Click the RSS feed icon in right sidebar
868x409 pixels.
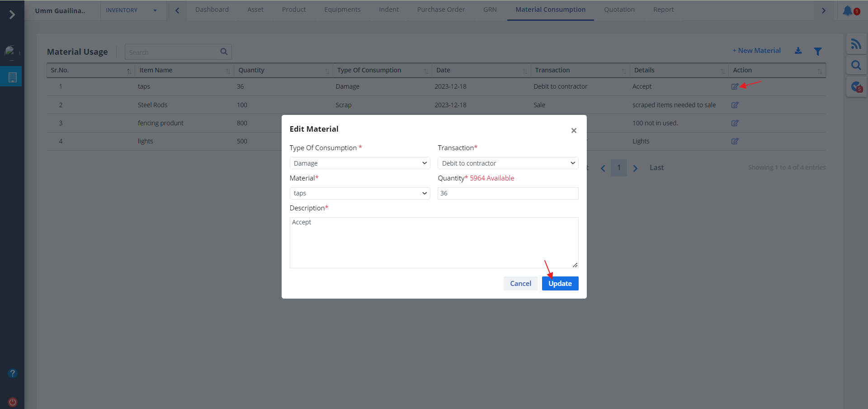click(x=856, y=44)
